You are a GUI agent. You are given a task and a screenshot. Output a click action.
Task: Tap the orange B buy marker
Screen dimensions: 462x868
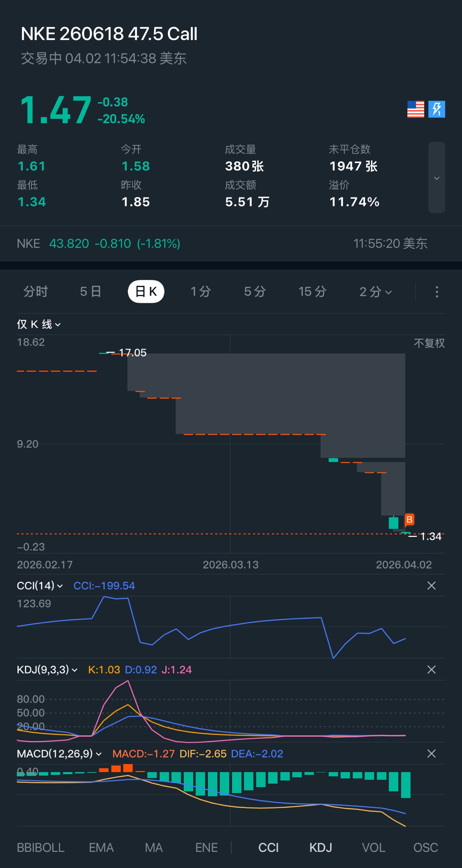click(x=409, y=520)
